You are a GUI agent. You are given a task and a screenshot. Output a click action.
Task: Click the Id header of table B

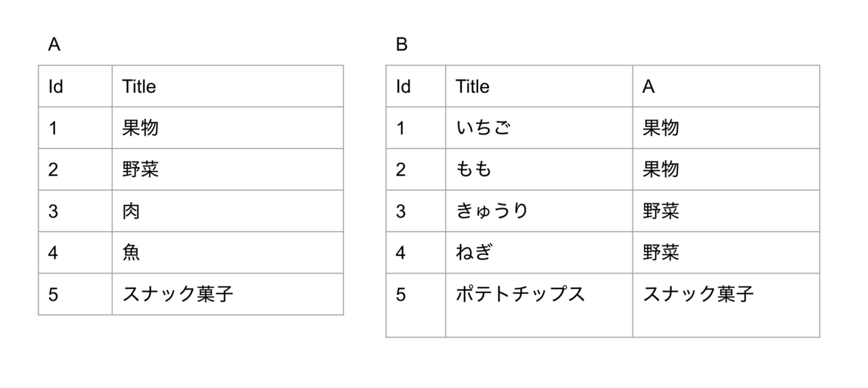pos(416,86)
